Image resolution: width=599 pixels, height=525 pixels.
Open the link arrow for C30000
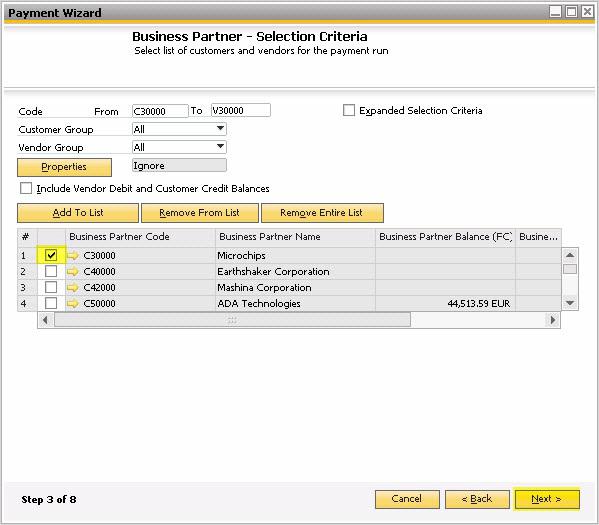click(x=73, y=255)
